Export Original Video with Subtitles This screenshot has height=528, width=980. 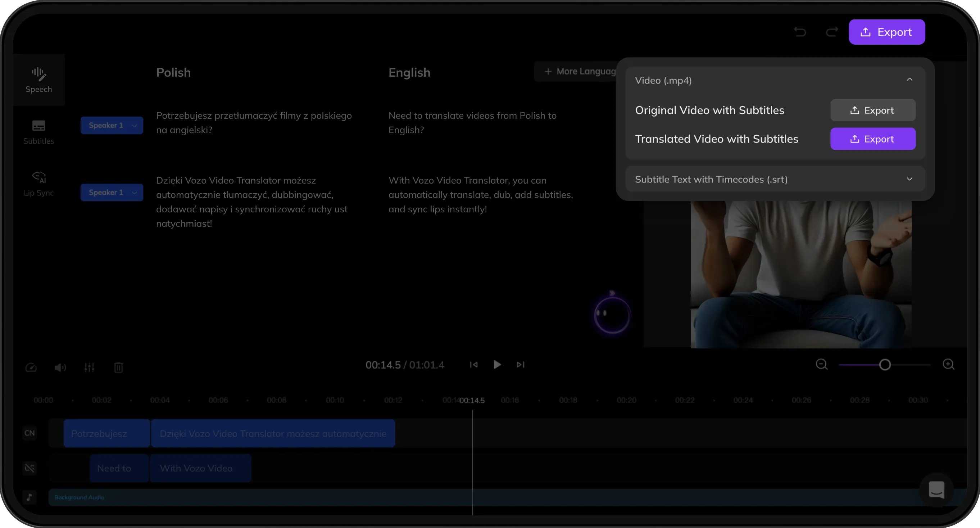873,110
